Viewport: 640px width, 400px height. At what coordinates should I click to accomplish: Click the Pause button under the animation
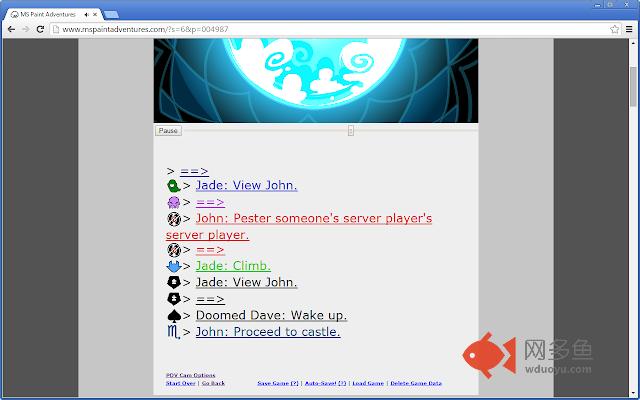pos(168,131)
